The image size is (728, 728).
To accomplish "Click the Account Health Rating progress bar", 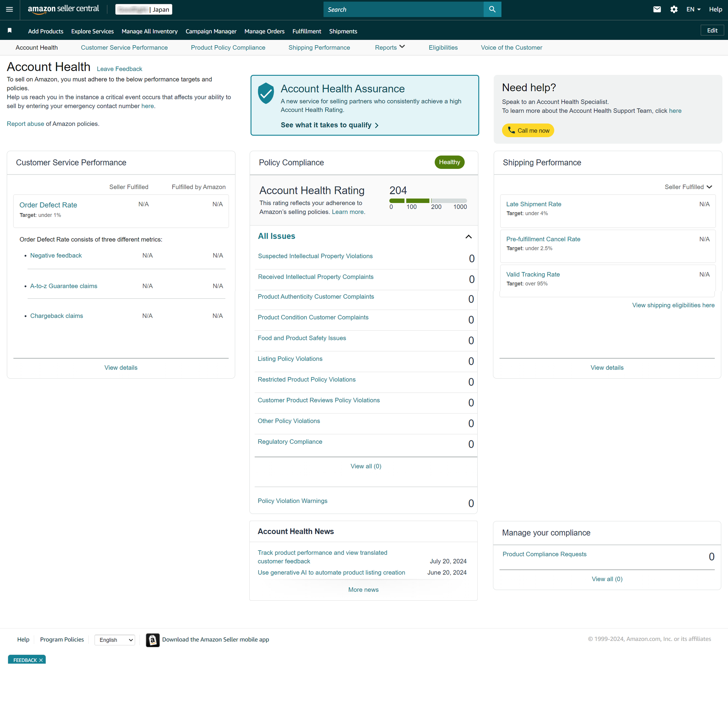I will [x=428, y=201].
